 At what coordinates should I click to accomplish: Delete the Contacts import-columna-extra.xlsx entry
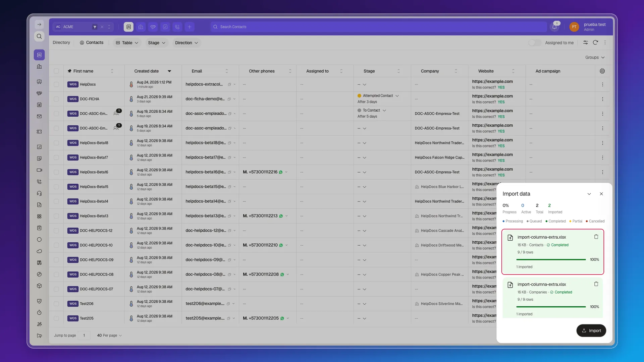pos(596,237)
